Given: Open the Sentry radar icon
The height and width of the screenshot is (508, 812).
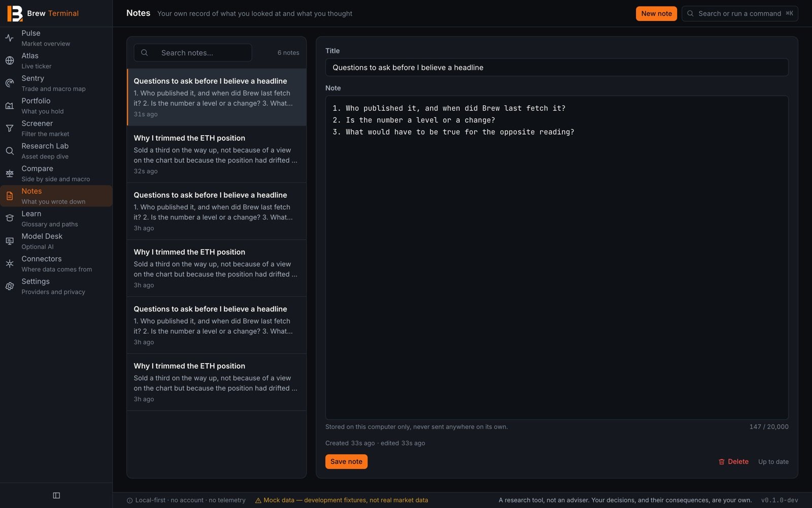Looking at the screenshot, I should pos(10,83).
